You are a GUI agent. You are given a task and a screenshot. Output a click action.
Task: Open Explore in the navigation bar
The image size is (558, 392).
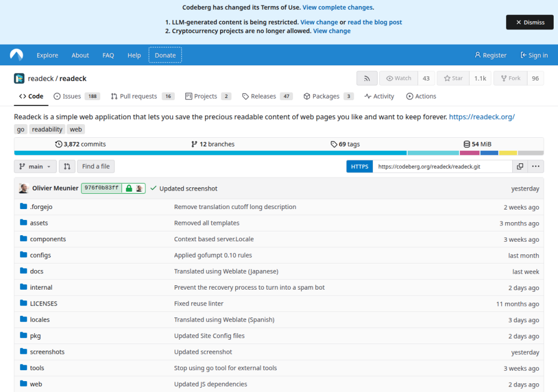(47, 55)
